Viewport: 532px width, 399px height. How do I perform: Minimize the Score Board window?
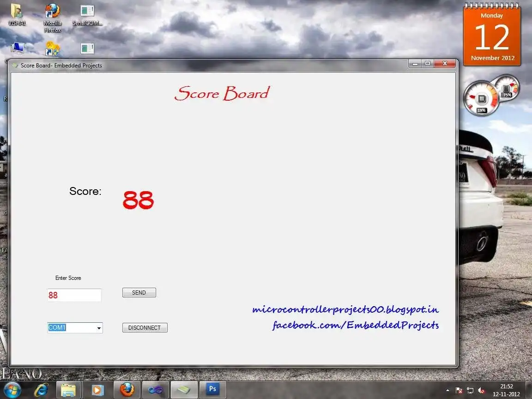tap(415, 63)
